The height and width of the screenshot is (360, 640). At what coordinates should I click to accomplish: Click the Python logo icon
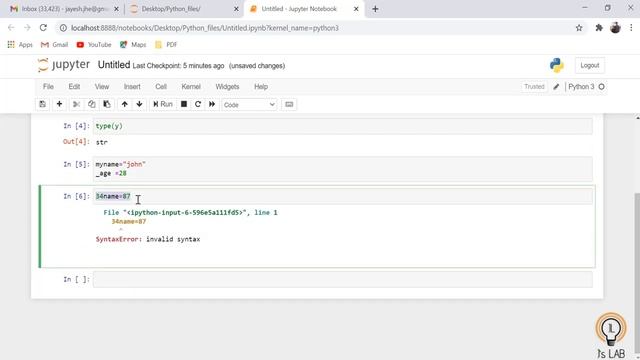tap(557, 65)
